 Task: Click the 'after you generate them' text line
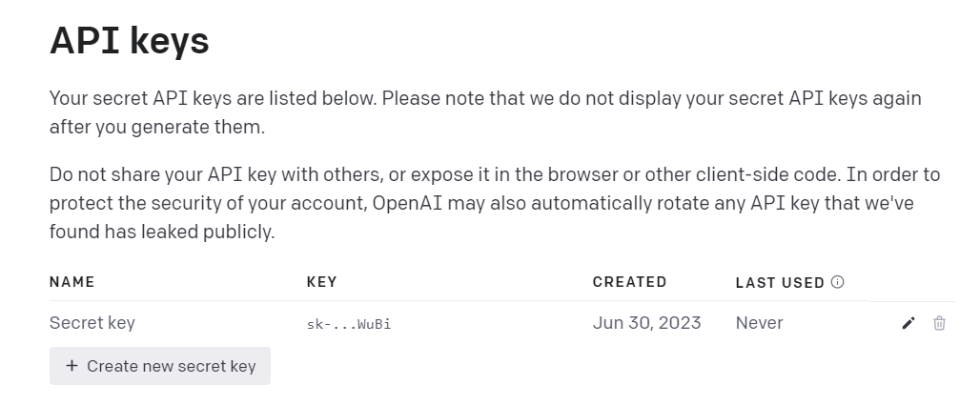coord(157,126)
